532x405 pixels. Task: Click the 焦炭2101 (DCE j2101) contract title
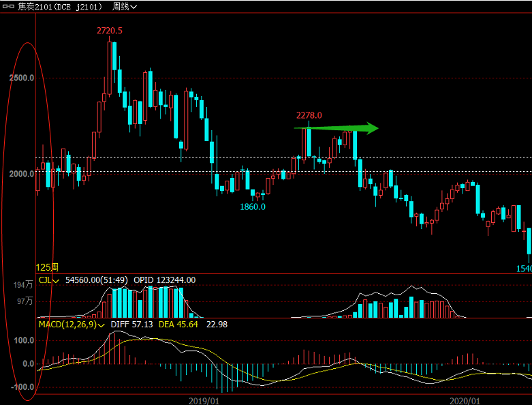coord(61,6)
